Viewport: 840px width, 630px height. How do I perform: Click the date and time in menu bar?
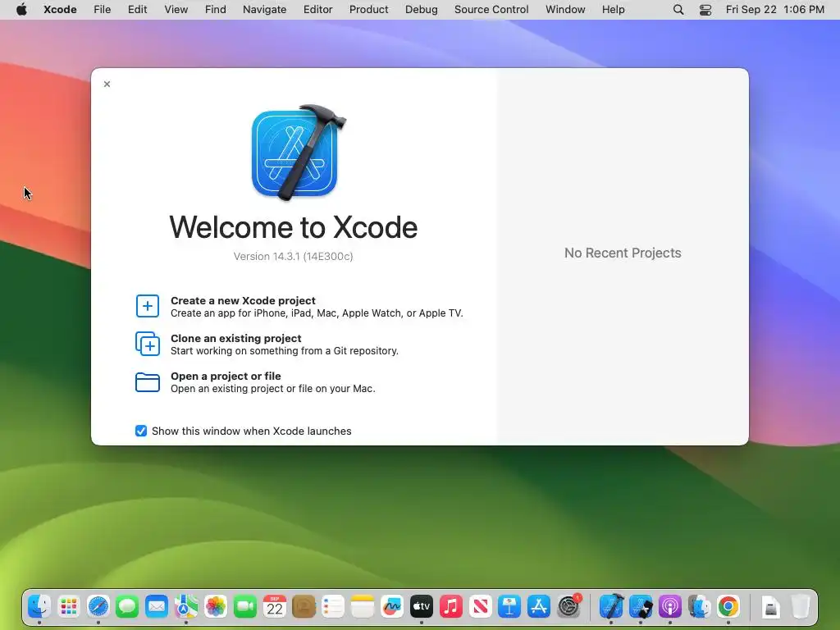[x=774, y=10]
